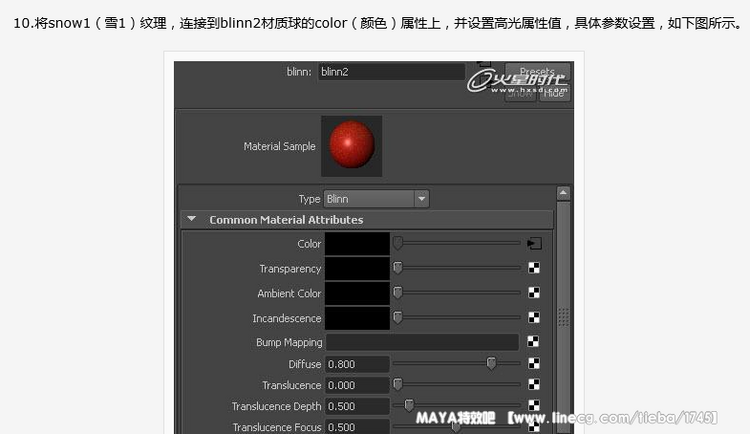This screenshot has width=750, height=434.
Task: Click the Hide button
Action: tap(554, 92)
